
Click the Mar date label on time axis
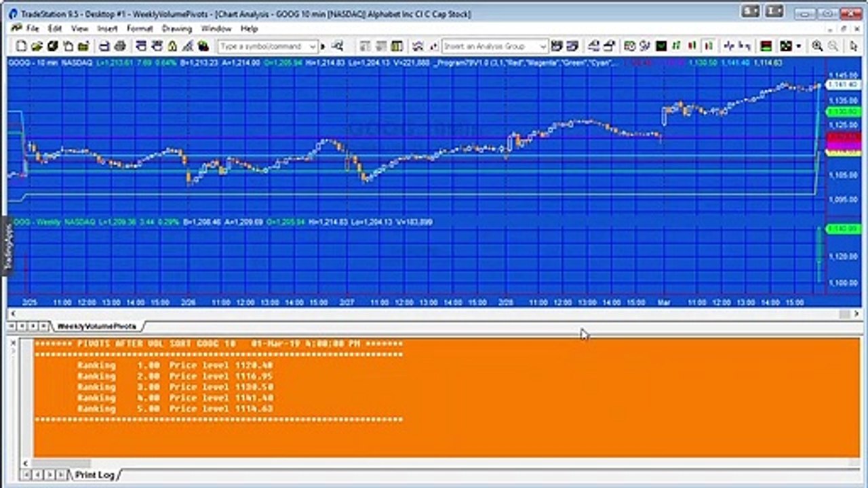tap(663, 302)
